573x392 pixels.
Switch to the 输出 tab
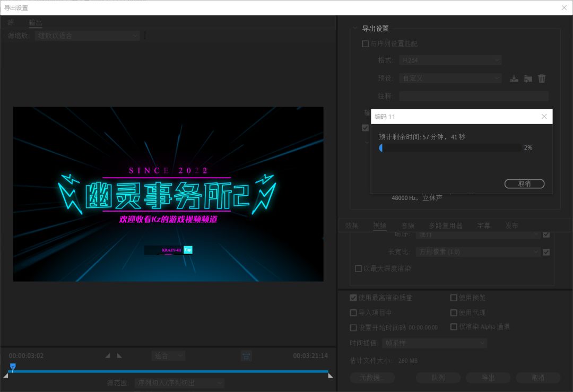[36, 23]
